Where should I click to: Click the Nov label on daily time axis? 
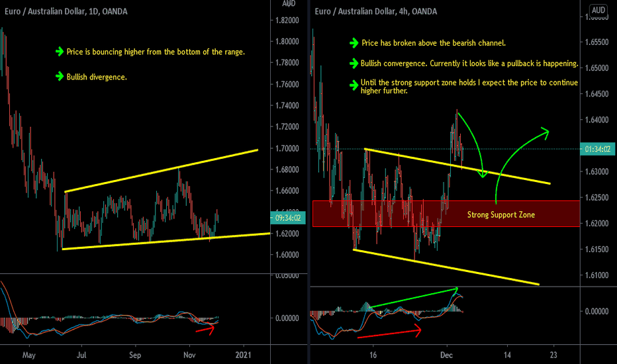pyautogui.click(x=189, y=355)
